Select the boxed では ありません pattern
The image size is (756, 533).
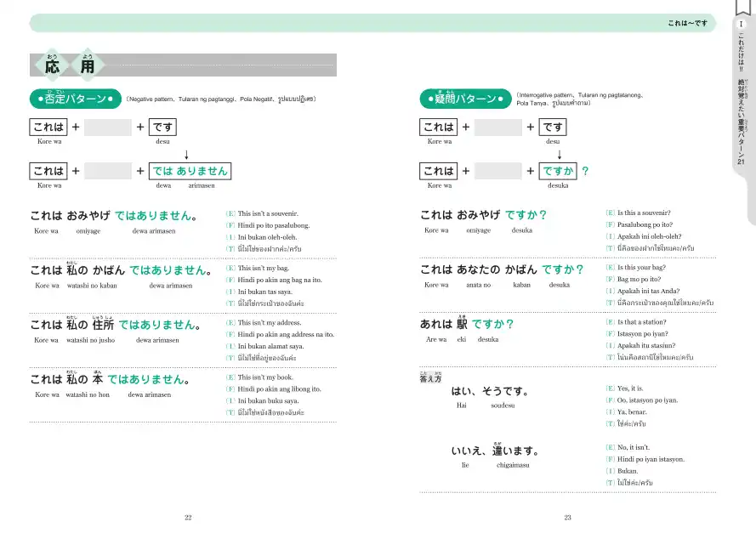pyautogui.click(x=189, y=171)
